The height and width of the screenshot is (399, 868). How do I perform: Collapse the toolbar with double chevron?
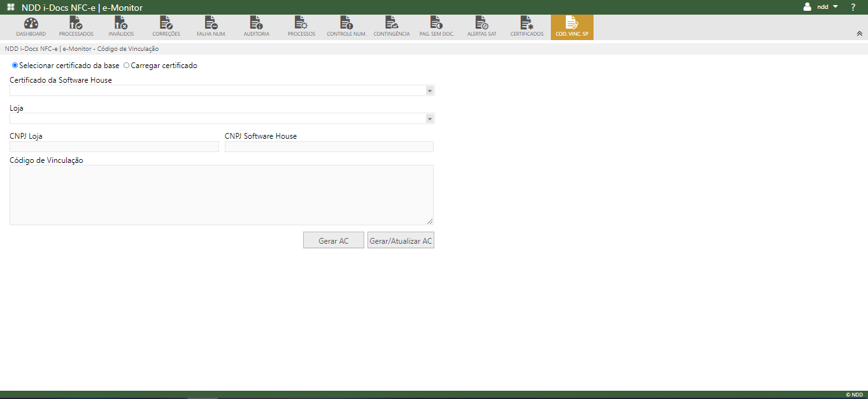[x=859, y=33]
